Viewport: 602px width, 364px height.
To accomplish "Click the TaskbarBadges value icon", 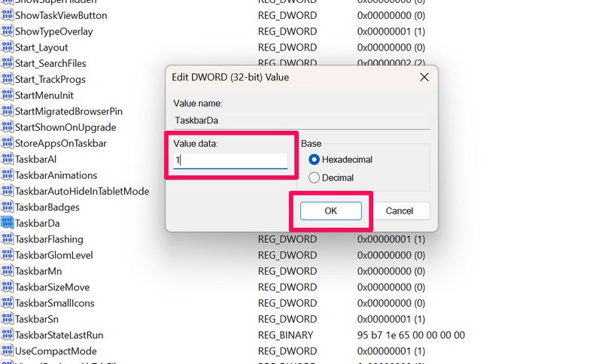I will pos(7,207).
